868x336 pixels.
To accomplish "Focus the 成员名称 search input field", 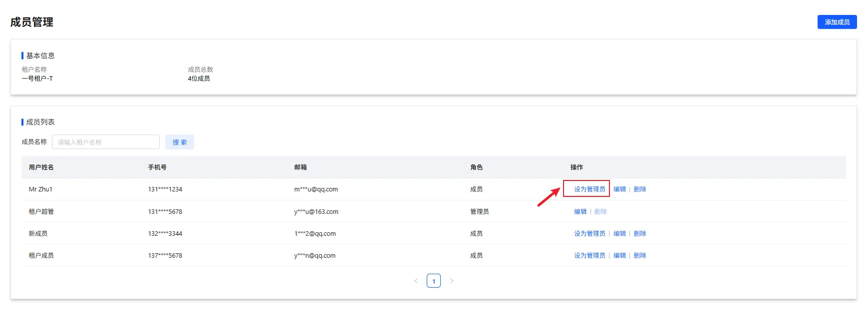I will [x=106, y=142].
